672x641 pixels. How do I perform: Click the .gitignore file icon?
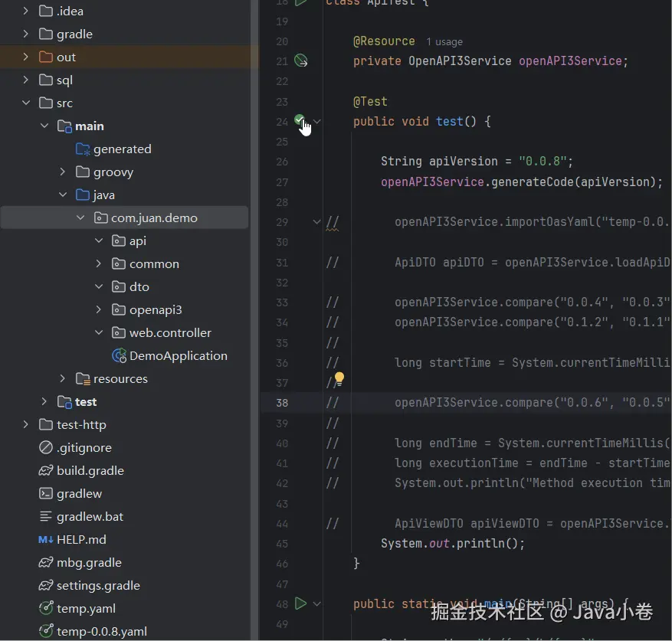tap(46, 448)
